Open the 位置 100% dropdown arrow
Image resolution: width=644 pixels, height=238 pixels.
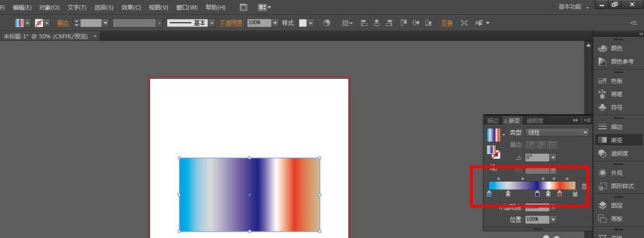[553, 219]
